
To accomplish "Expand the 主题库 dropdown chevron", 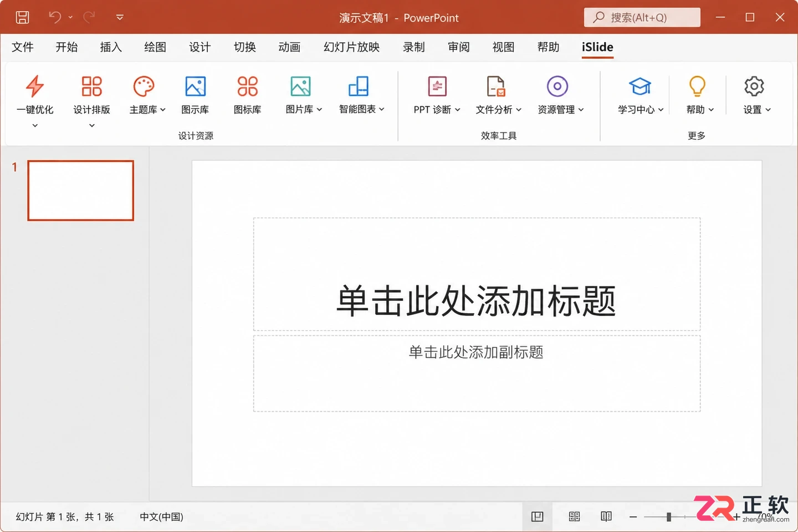I will click(x=163, y=110).
